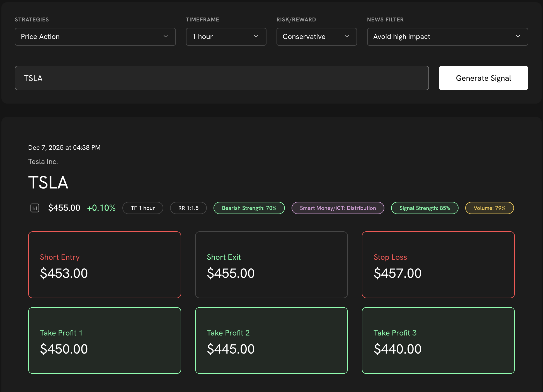Click the Take Profit 3 $440.00 card
Viewport: 543px width, 392px height.
pyautogui.click(x=438, y=340)
